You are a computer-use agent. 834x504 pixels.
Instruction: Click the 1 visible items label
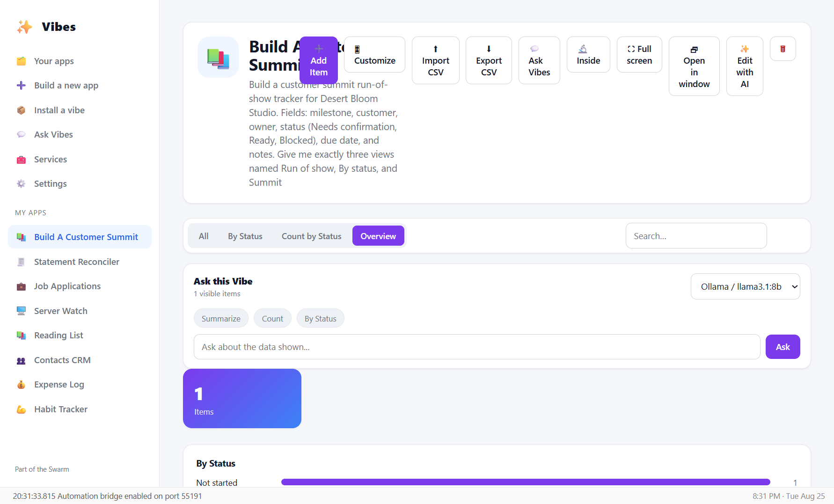coord(217,294)
